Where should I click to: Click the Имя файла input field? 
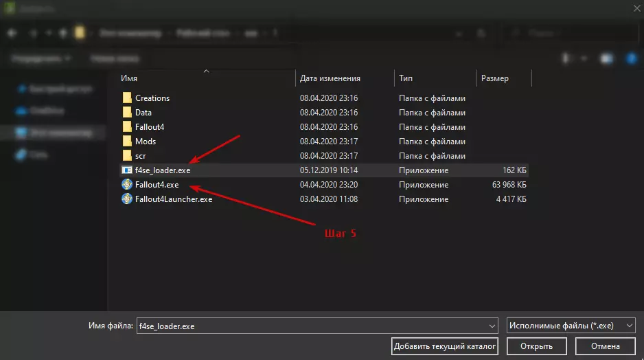tap(317, 326)
